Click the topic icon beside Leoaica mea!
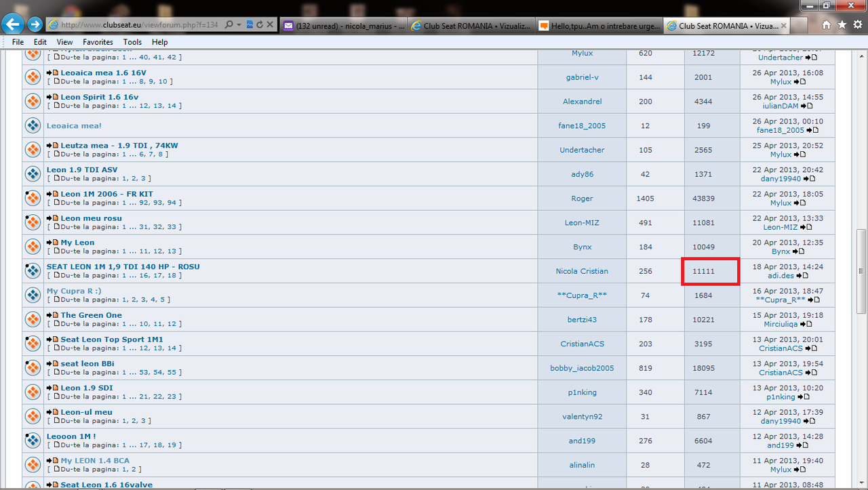This screenshot has height=490, width=868. pyautogui.click(x=33, y=125)
